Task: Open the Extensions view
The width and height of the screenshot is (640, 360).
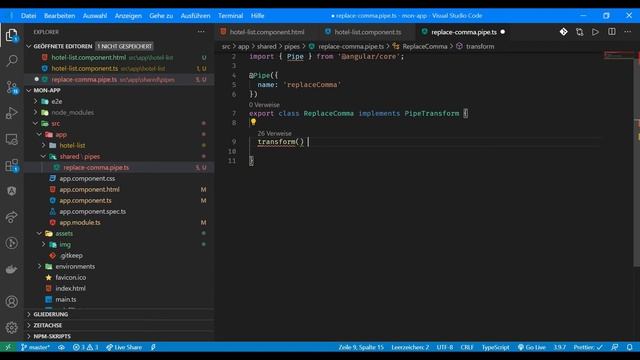Action: 11,165
